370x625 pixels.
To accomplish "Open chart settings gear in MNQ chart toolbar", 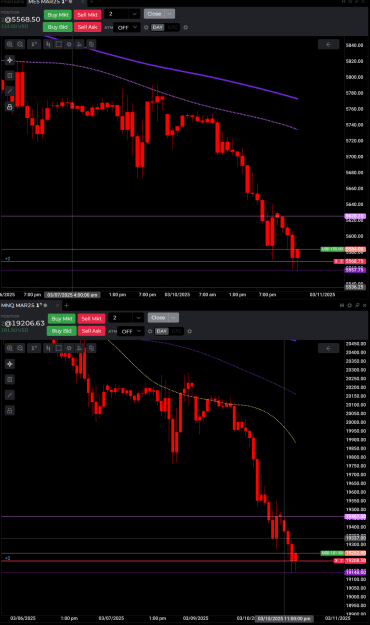I will pyautogui.click(x=69, y=348).
